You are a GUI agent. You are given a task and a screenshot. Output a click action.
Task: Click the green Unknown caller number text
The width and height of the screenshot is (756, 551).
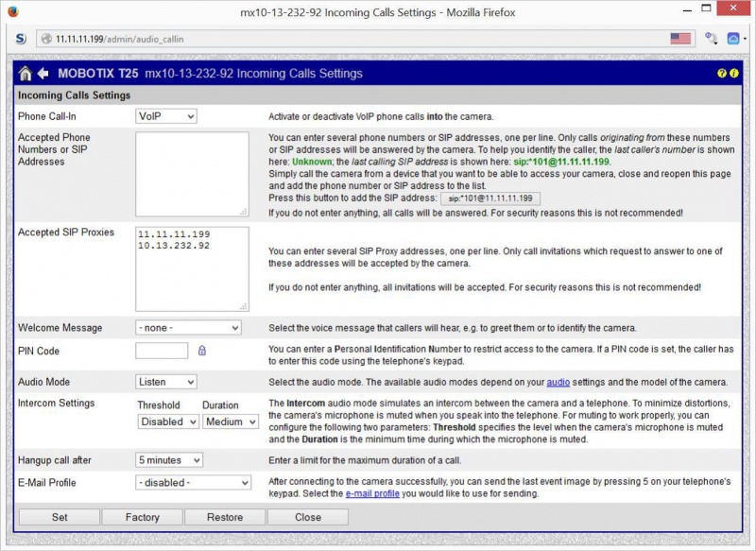point(312,162)
